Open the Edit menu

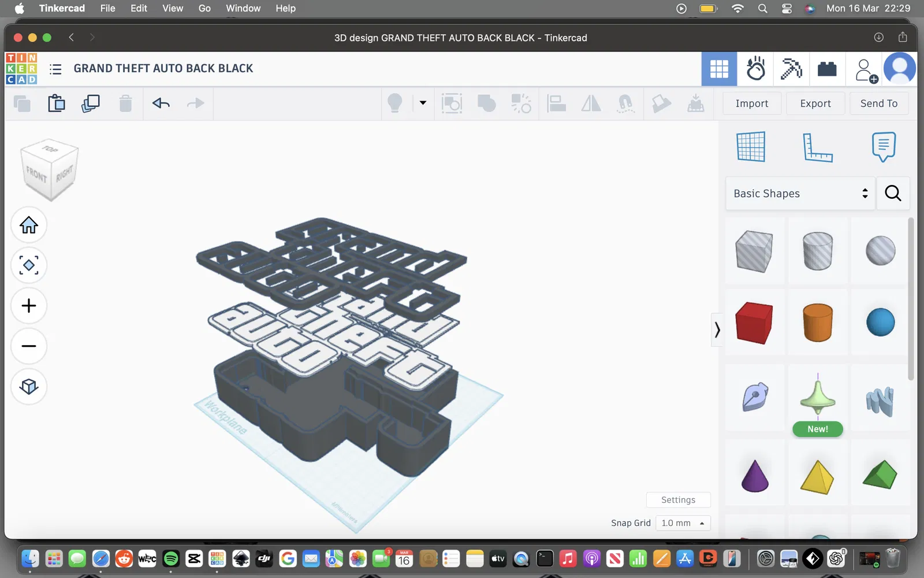pyautogui.click(x=139, y=8)
